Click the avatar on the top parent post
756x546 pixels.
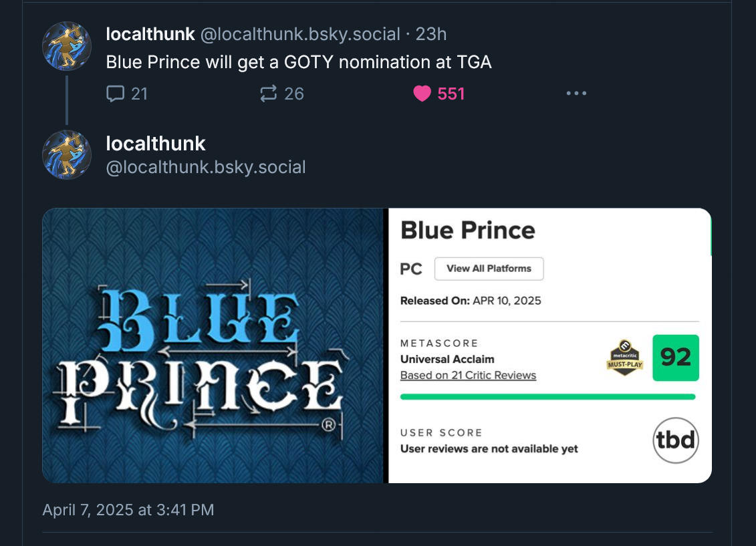(67, 46)
